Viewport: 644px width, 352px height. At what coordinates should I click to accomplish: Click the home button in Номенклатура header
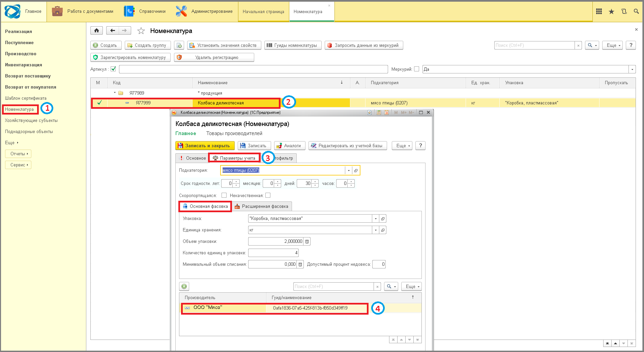pyautogui.click(x=96, y=31)
